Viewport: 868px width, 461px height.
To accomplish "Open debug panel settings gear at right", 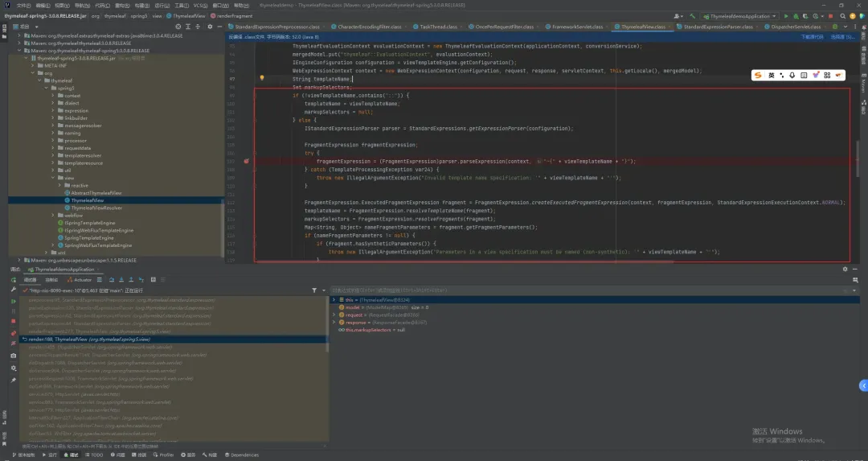I will tap(845, 270).
